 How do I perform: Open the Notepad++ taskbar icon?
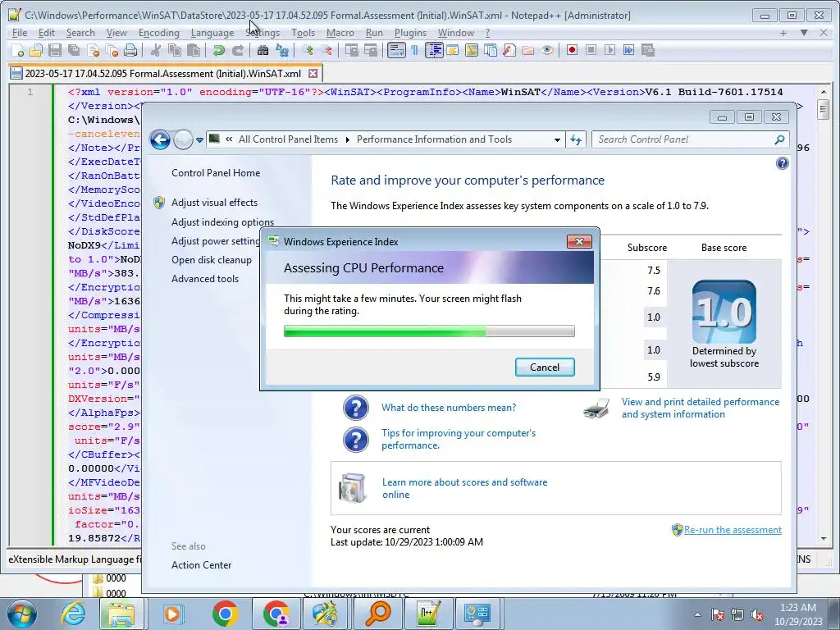(428, 614)
